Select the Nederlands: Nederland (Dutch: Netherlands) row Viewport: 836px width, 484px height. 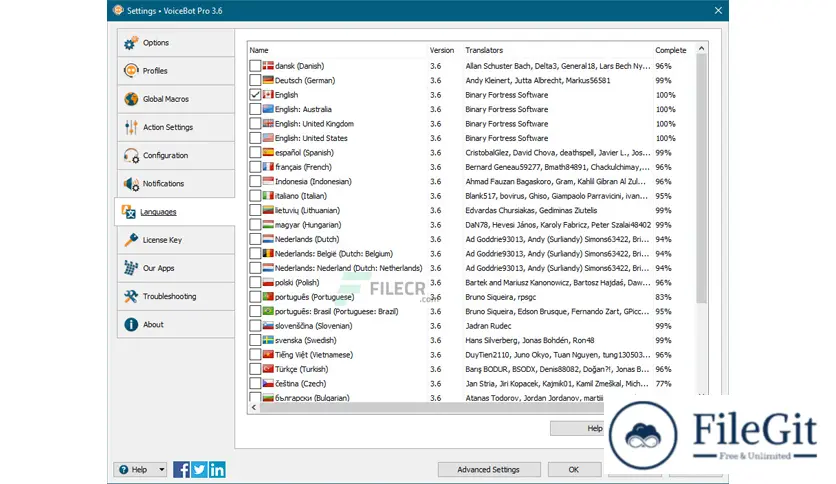(x=472, y=268)
